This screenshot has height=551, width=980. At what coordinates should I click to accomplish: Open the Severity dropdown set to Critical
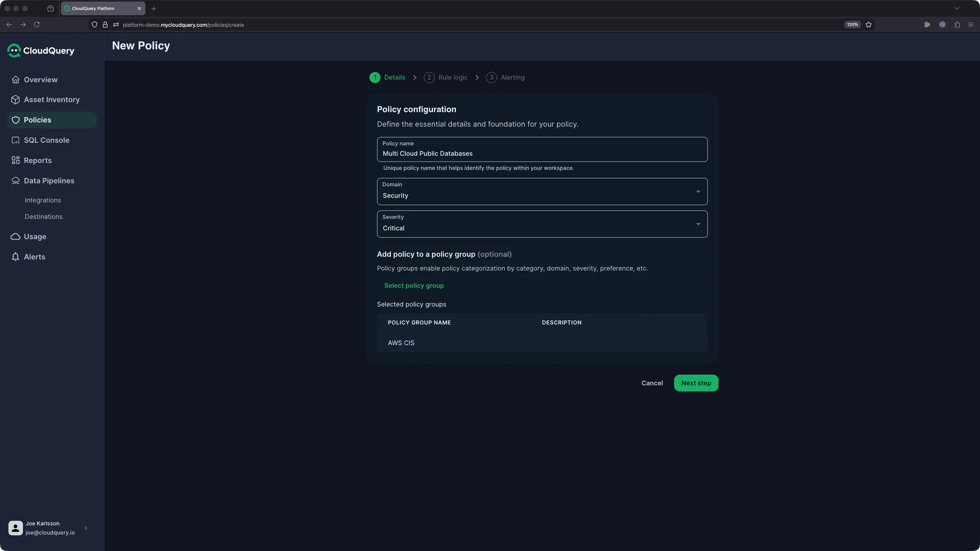coord(542,224)
